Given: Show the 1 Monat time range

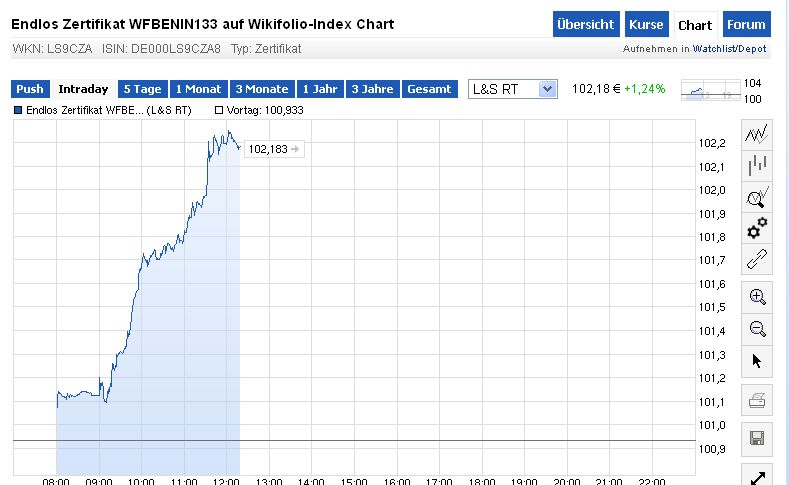Looking at the screenshot, I should click(x=199, y=89).
